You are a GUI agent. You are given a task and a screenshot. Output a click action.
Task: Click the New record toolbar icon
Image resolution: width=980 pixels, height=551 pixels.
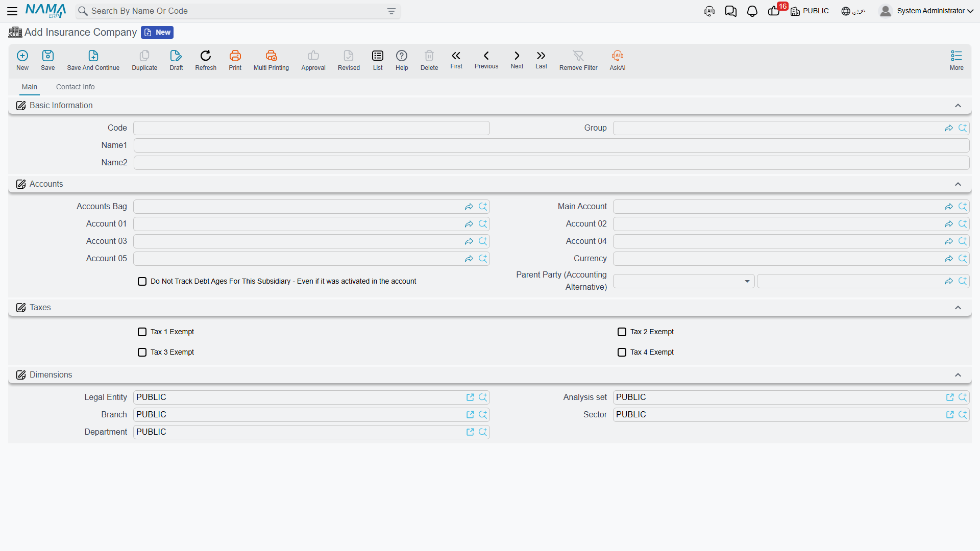pos(22,60)
